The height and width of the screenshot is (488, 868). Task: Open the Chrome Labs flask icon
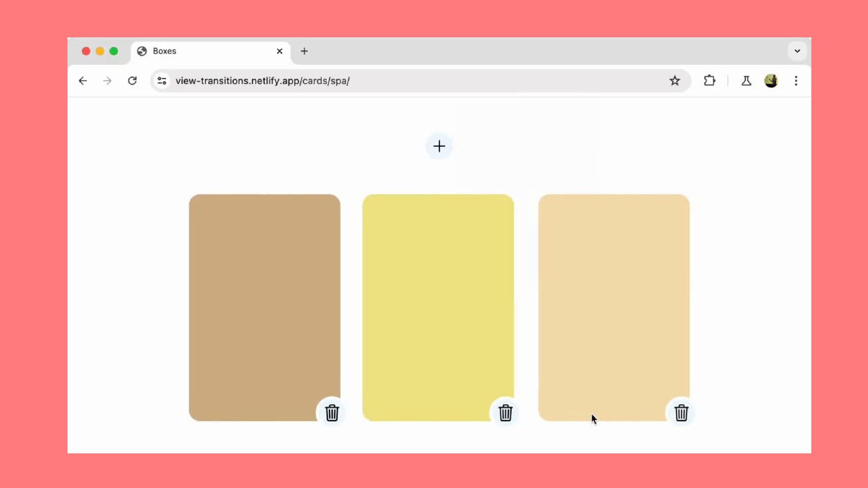(x=746, y=81)
